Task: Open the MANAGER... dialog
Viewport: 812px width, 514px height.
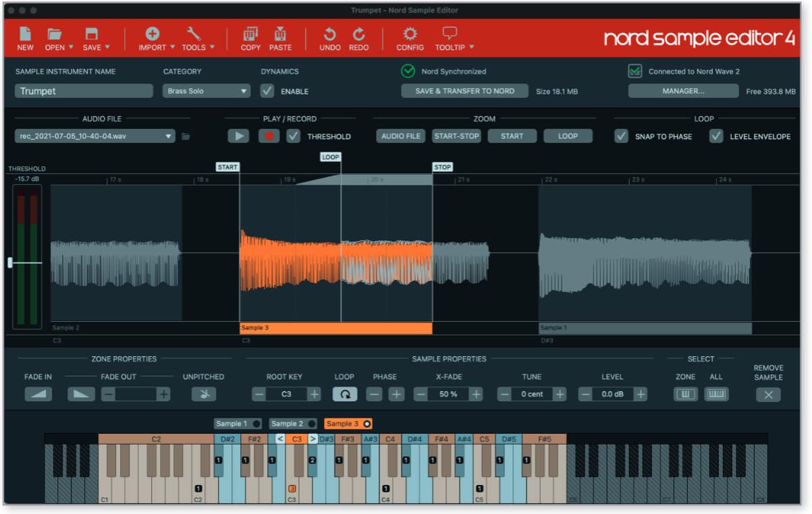Action: pos(683,91)
